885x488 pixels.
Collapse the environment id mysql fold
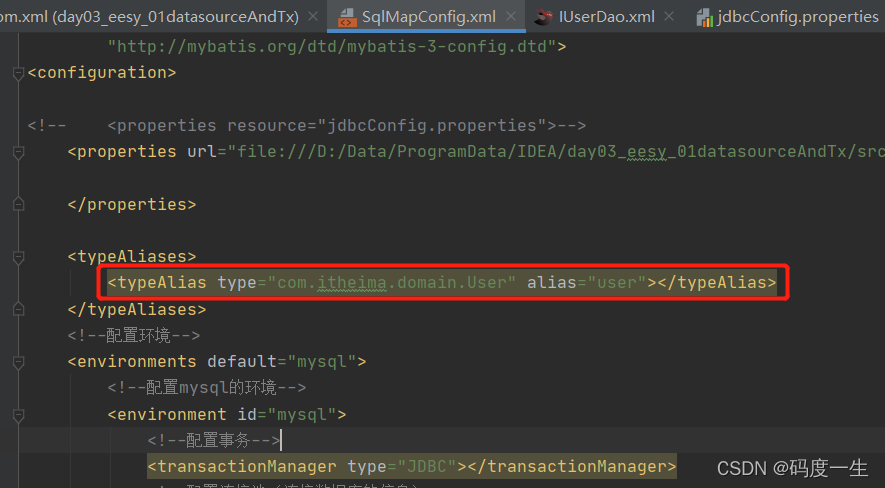pos(18,415)
